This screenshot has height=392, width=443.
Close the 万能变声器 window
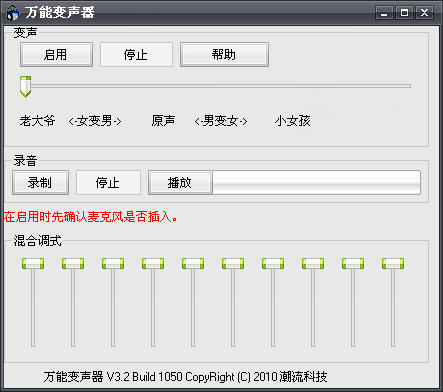coord(424,13)
